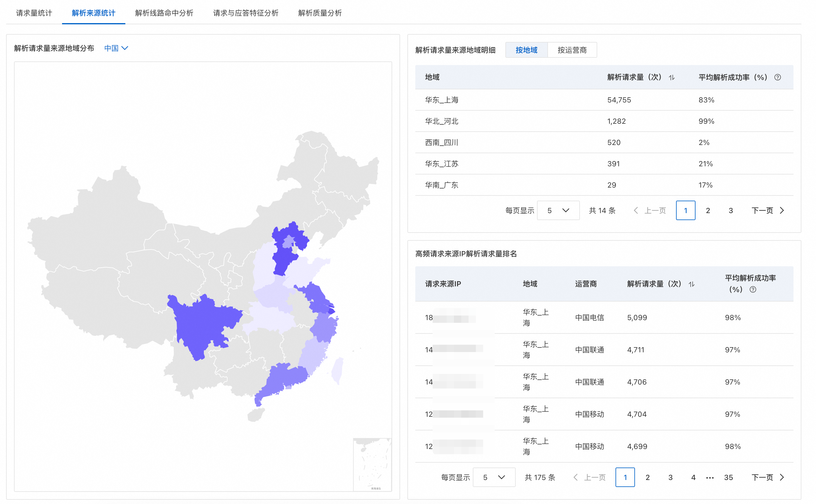Sort region table by 解析请求量
Screen dimensions: 816x504
[671, 78]
